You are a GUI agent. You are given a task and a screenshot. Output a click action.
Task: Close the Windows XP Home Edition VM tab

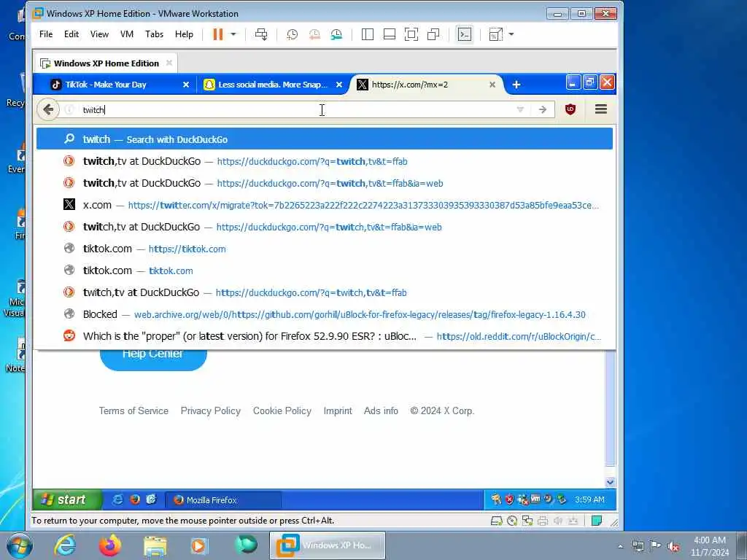(169, 63)
